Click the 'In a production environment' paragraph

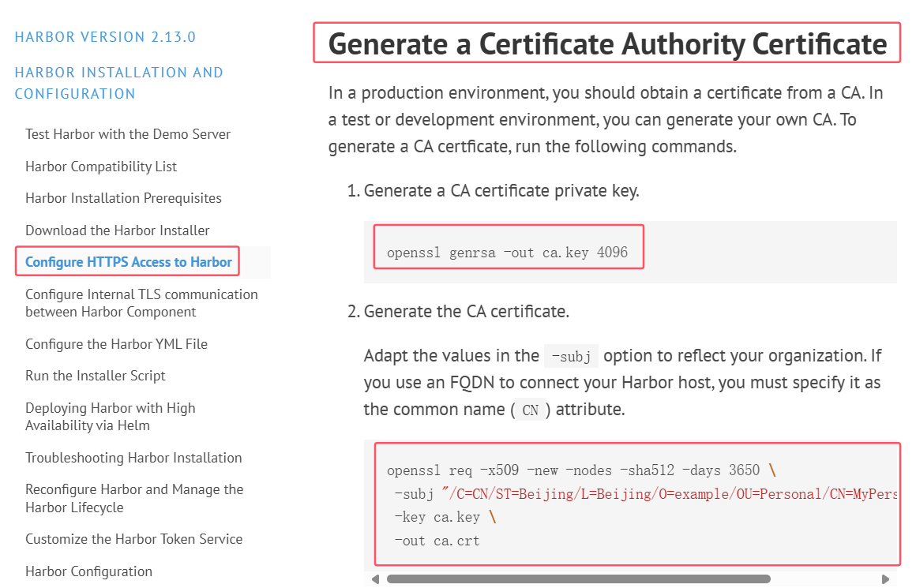point(606,120)
